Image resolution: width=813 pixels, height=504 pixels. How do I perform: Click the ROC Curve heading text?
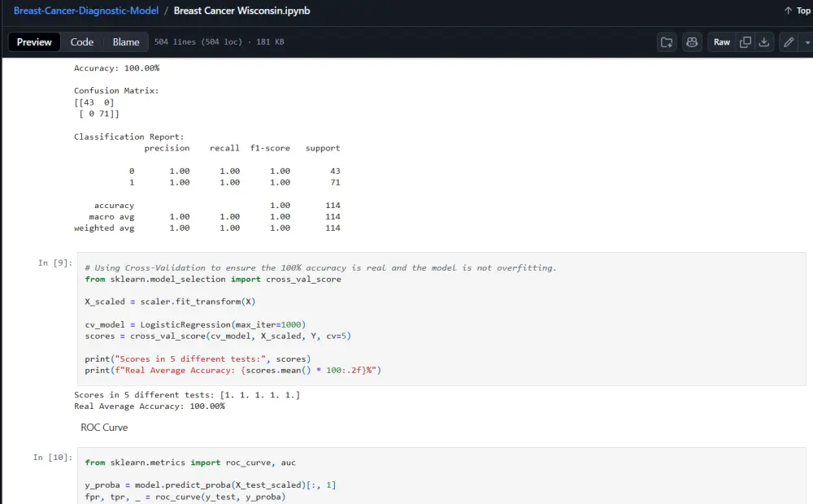tap(103, 427)
